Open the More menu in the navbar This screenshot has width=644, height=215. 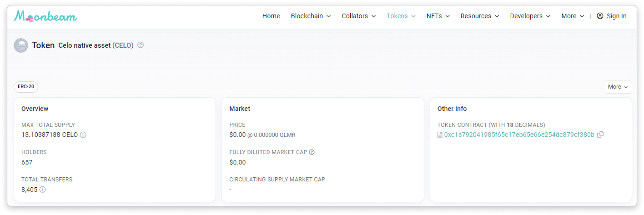click(x=572, y=16)
